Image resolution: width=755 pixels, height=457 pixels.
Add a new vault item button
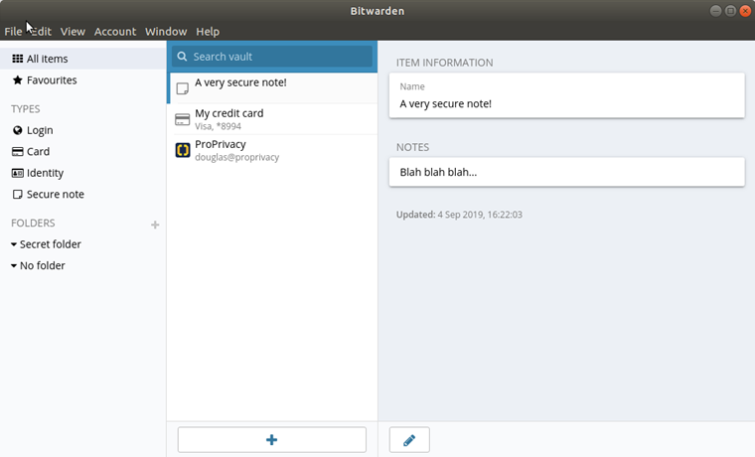pos(272,440)
